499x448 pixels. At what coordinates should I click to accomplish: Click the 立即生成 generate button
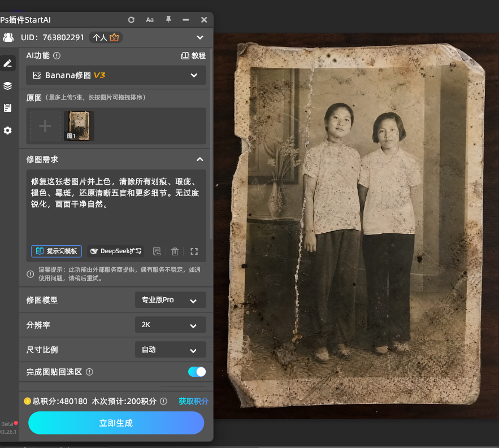pos(116,423)
